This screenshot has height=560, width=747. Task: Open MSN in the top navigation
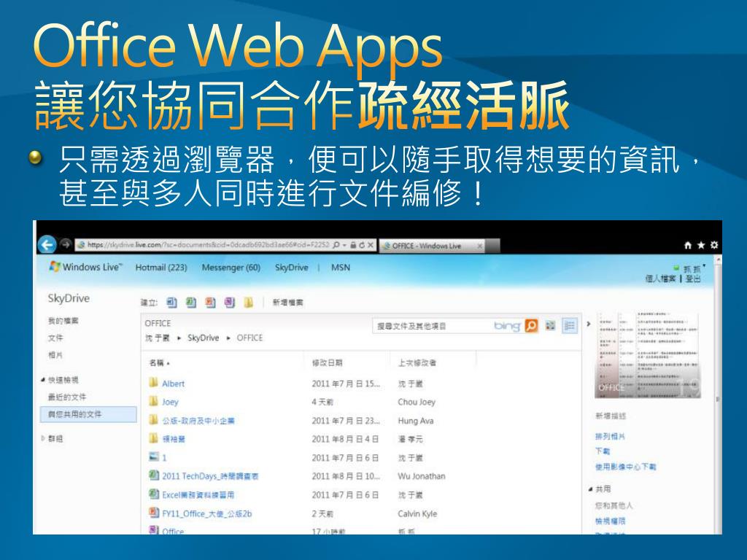pos(341,268)
